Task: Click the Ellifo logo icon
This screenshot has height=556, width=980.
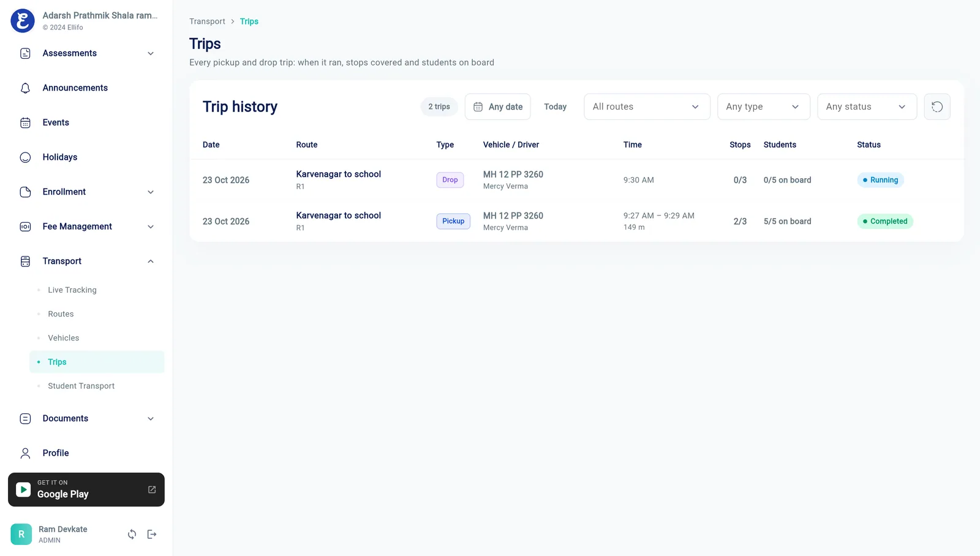Action: 23,21
